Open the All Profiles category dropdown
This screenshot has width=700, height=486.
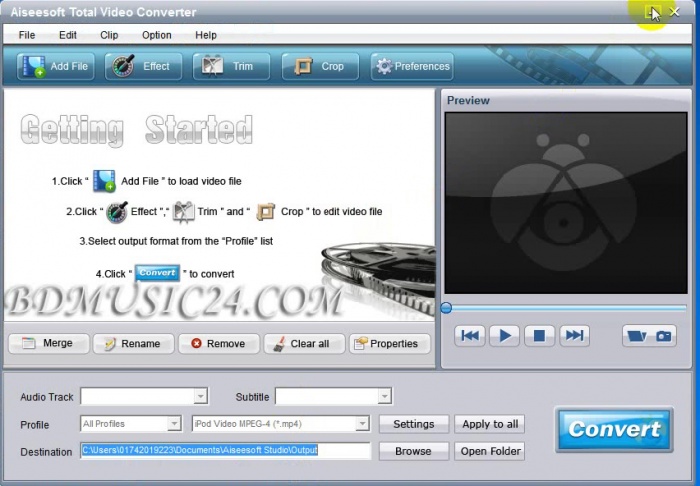(x=174, y=424)
